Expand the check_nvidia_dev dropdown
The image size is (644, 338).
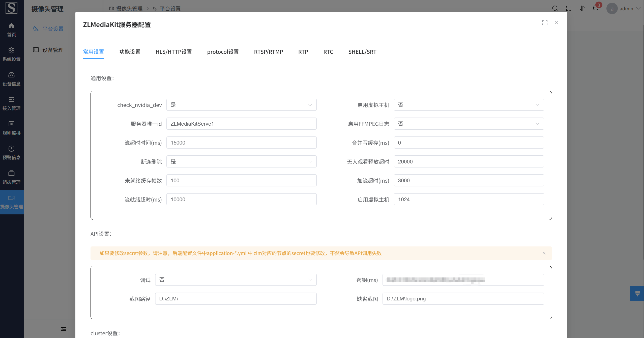point(241,105)
